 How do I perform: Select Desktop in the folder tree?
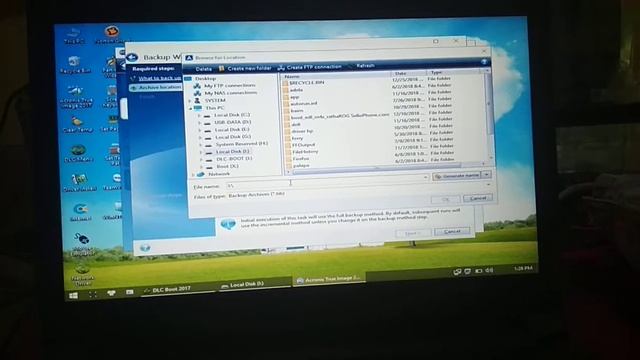click(x=205, y=78)
